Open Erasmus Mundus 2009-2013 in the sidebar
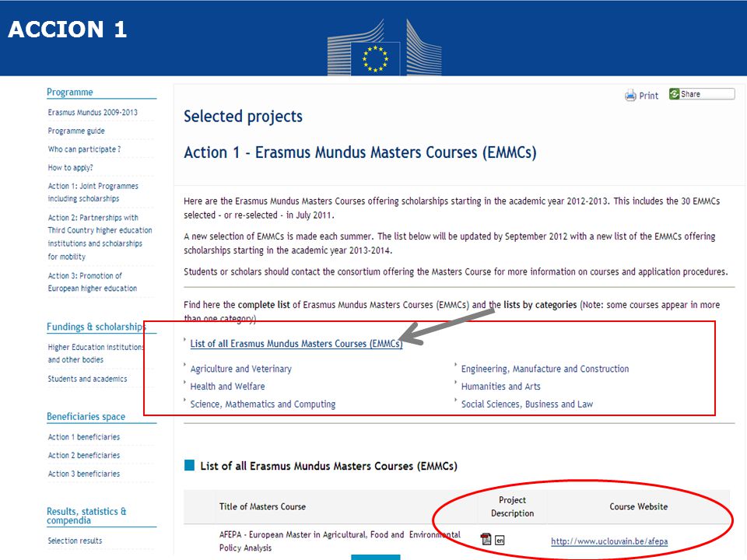 point(93,112)
